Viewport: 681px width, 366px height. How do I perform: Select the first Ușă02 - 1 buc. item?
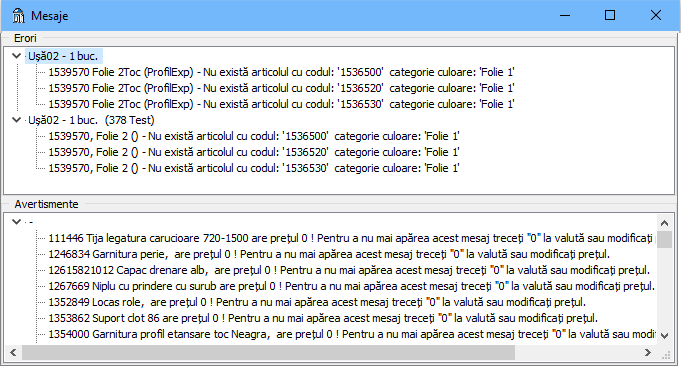63,56
